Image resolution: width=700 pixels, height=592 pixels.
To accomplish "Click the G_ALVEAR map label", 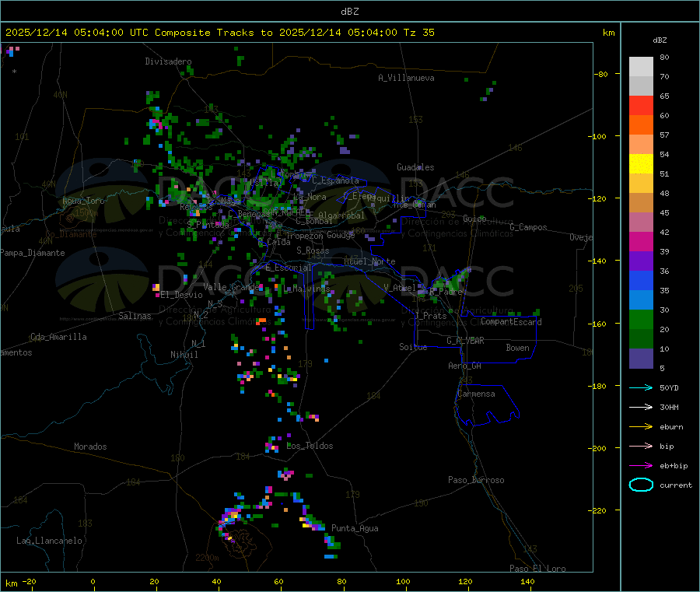I will click(x=466, y=341).
